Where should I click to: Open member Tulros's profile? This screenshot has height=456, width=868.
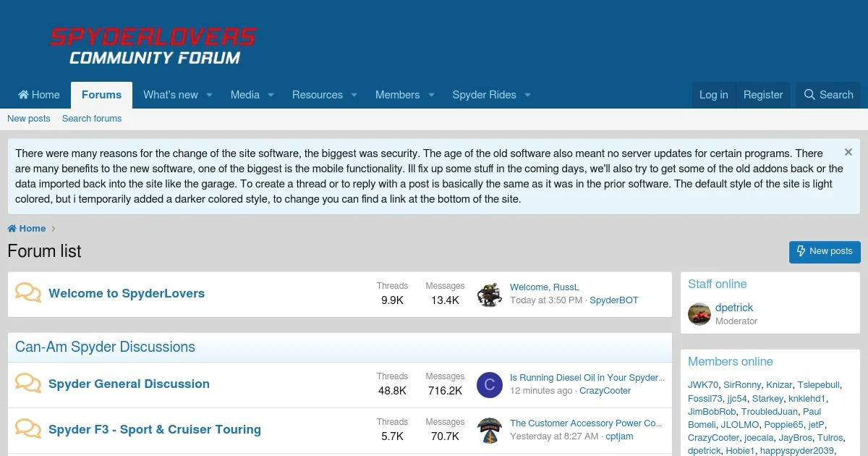click(830, 438)
